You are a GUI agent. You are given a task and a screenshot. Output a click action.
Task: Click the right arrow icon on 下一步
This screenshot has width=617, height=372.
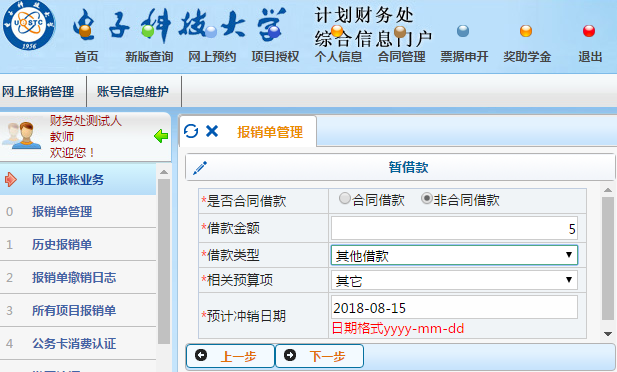click(x=290, y=355)
